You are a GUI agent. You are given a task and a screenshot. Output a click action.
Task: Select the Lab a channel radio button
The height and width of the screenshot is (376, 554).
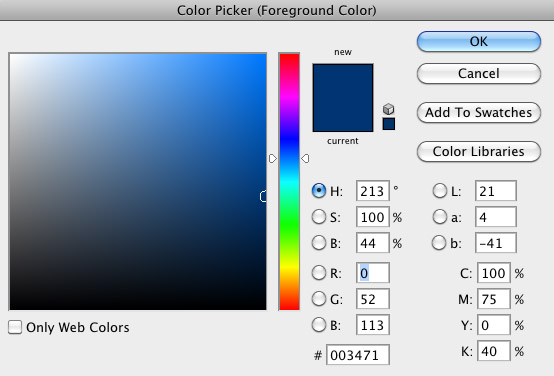click(x=440, y=217)
